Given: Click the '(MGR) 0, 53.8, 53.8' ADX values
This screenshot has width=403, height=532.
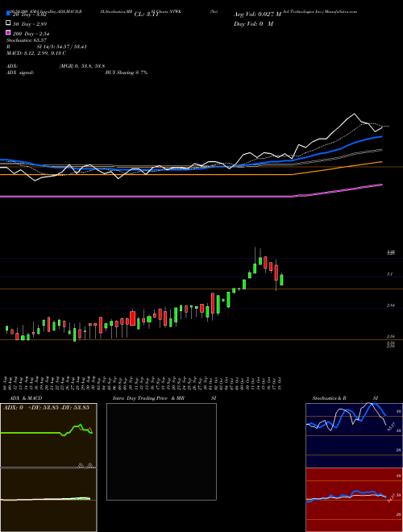Looking at the screenshot, I should coord(81,66).
